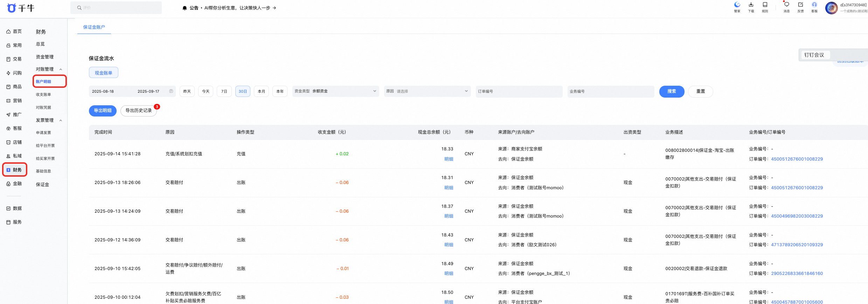
Task: Open the 下载 download icon
Action: click(751, 5)
